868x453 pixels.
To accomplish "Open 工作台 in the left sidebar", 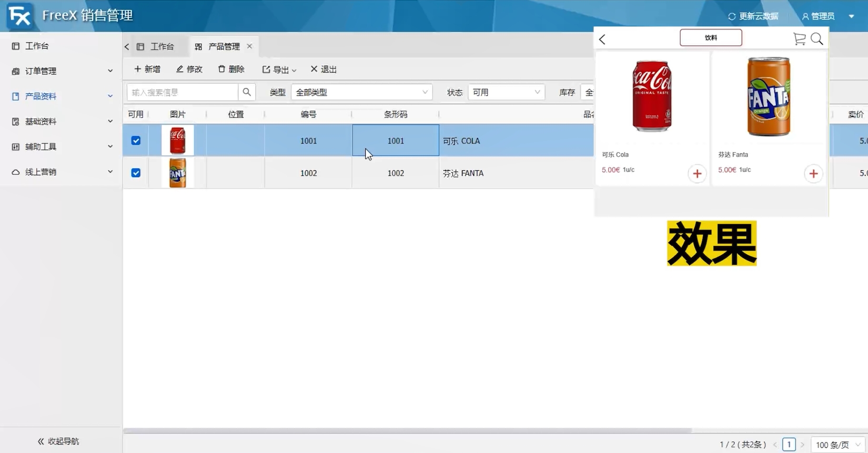I will pyautogui.click(x=61, y=46).
